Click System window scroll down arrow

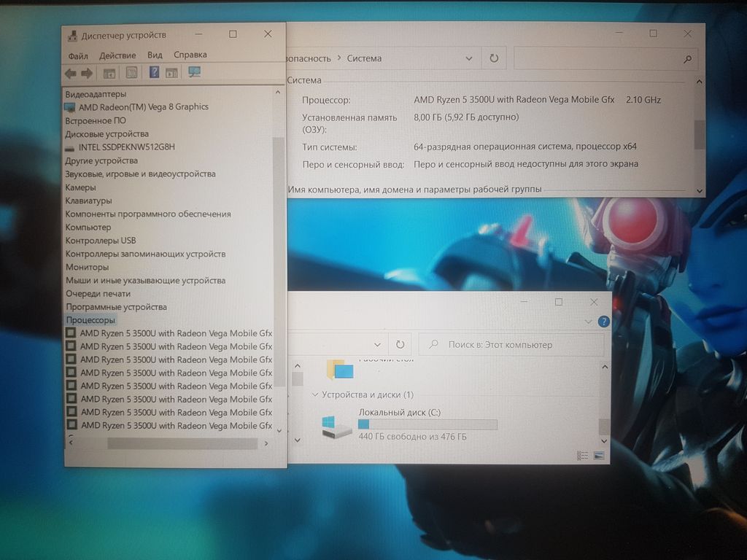700,190
